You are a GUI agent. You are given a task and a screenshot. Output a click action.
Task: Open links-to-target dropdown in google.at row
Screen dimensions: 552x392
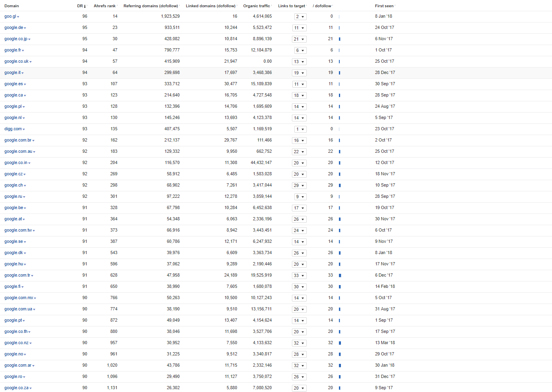pyautogui.click(x=299, y=219)
